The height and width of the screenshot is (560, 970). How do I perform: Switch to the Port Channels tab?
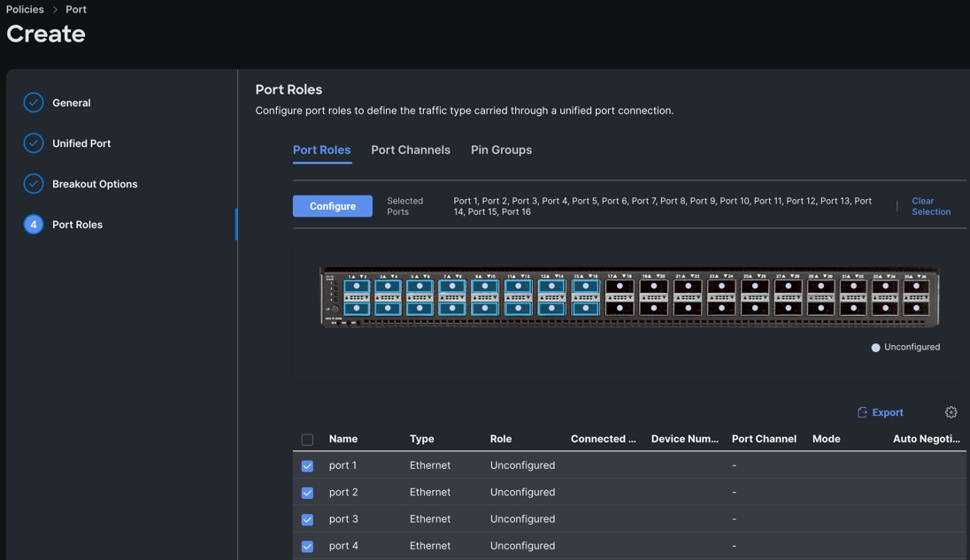(x=411, y=150)
